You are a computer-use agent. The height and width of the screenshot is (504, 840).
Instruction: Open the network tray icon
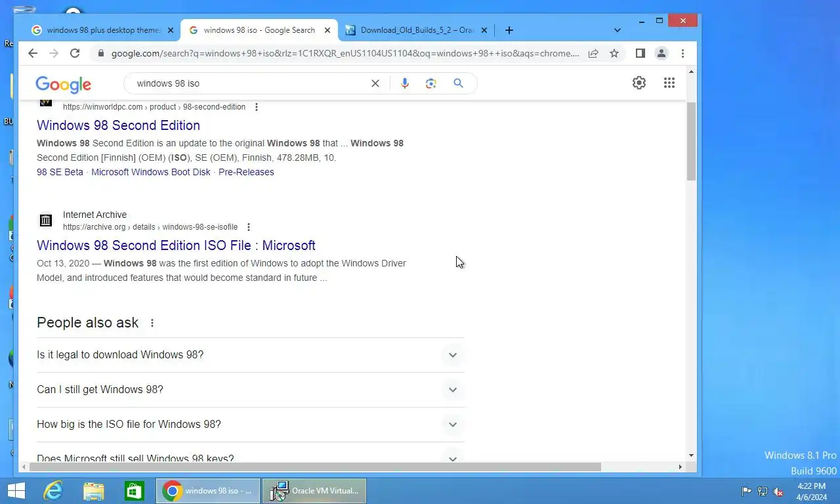point(763,491)
